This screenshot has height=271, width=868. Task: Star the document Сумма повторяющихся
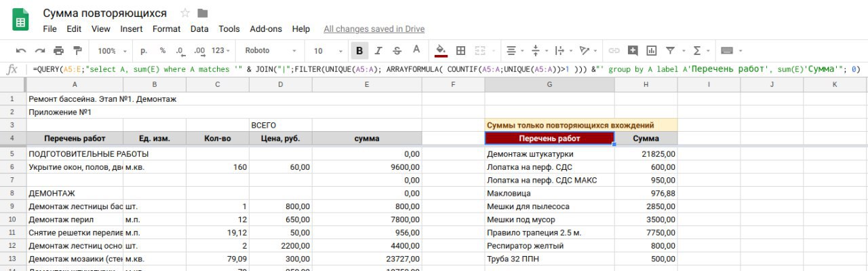pyautogui.click(x=185, y=13)
